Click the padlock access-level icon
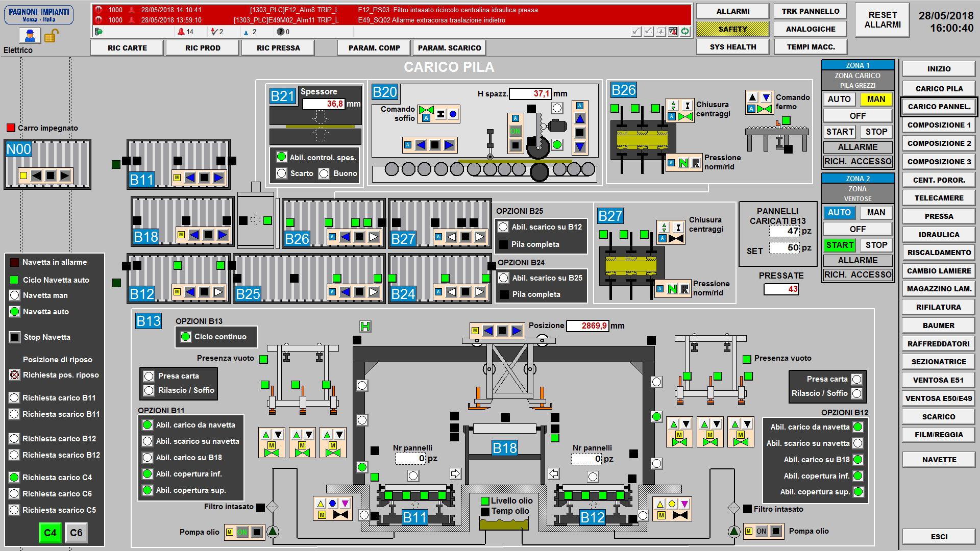980x551 pixels. point(52,36)
